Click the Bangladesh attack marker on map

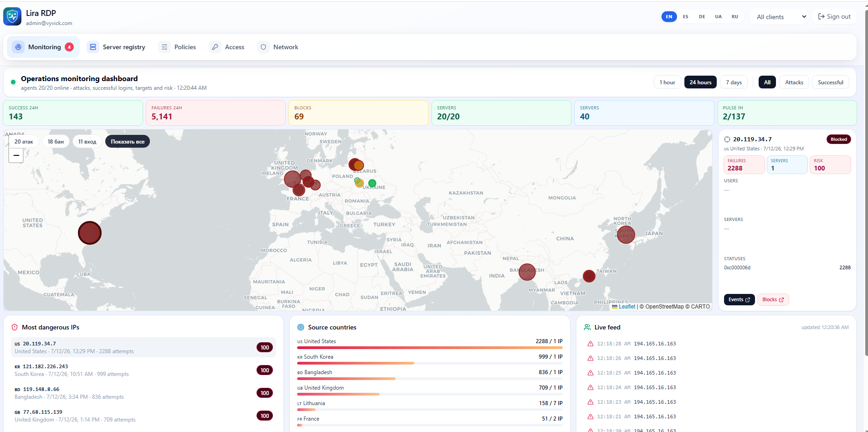click(527, 272)
